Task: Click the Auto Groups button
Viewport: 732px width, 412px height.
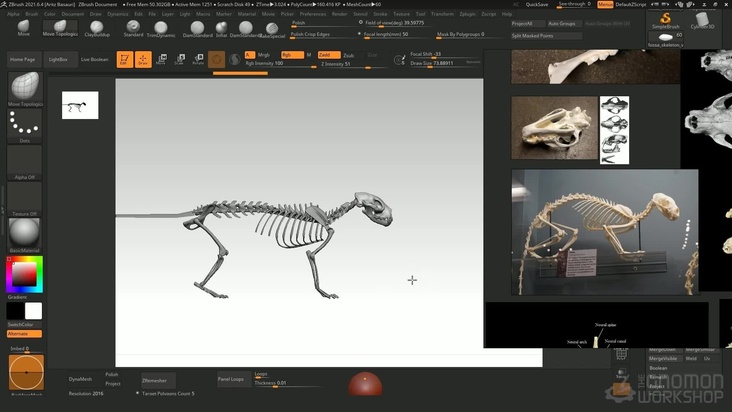Action: 563,23
